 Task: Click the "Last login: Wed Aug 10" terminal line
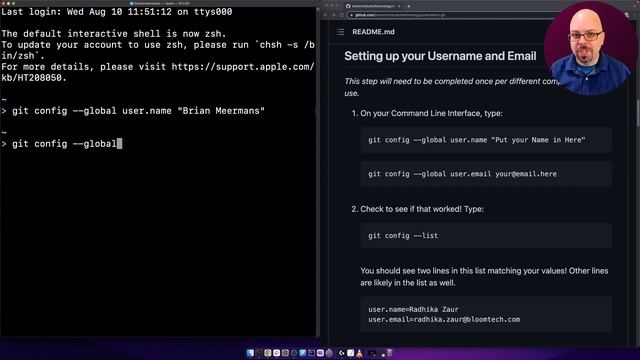[117, 12]
